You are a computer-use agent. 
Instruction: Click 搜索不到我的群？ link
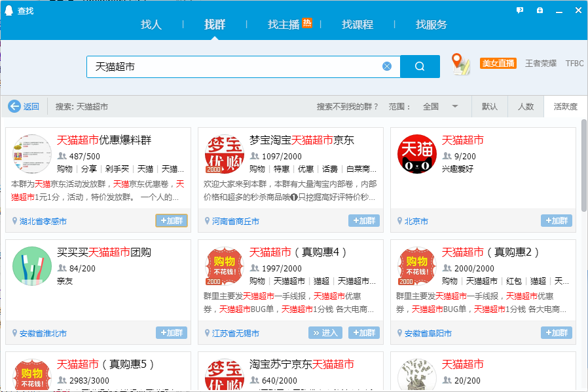pos(348,107)
